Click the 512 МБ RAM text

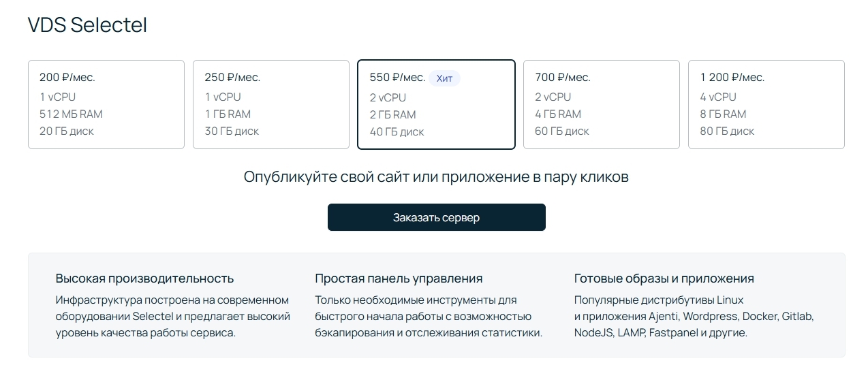71,114
